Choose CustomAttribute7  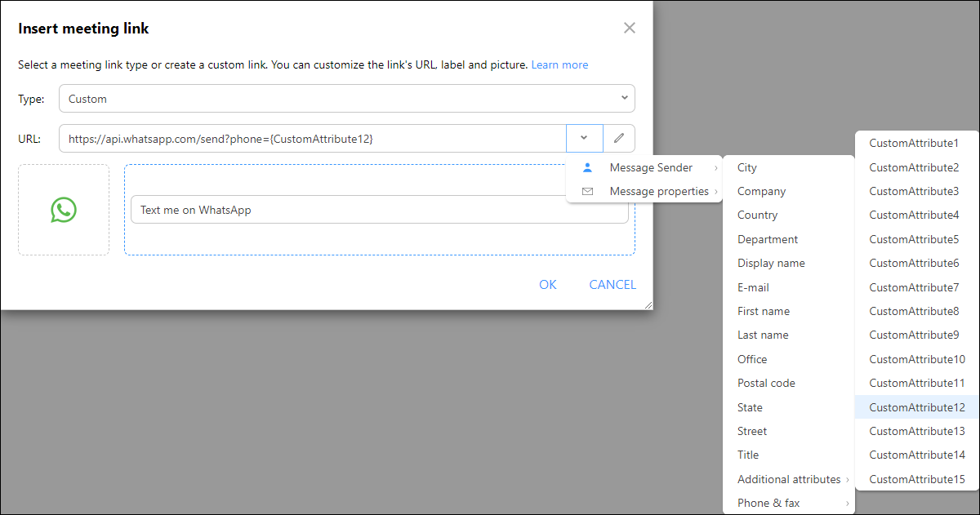(917, 287)
